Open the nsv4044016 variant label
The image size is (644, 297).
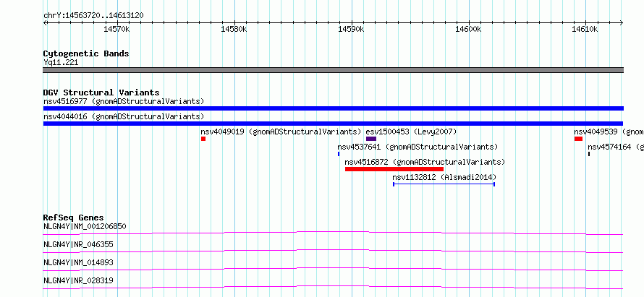click(x=124, y=116)
